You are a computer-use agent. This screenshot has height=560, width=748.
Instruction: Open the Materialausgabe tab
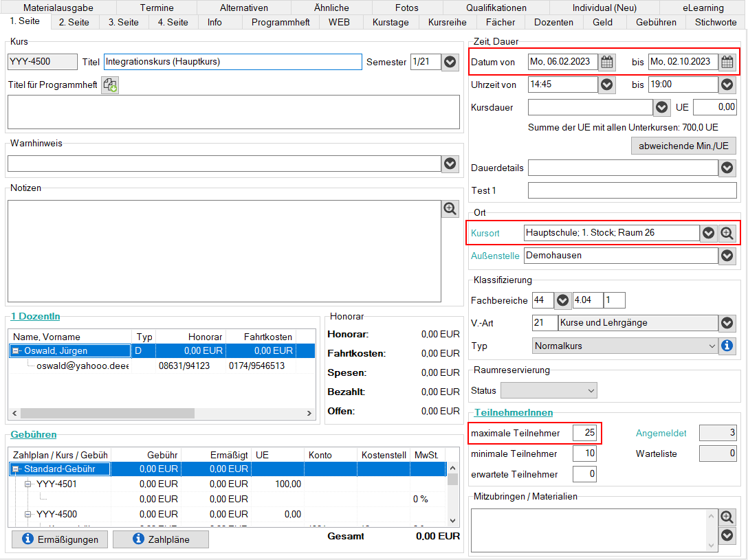click(x=58, y=8)
